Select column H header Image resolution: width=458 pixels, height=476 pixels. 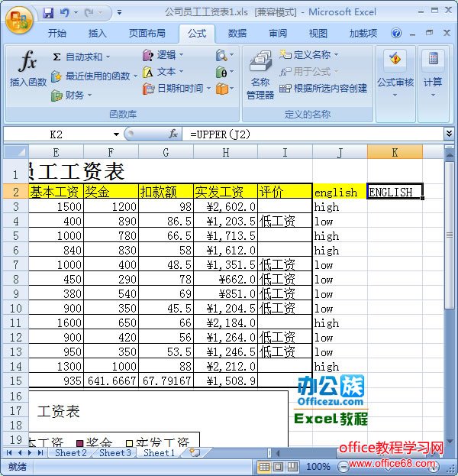click(225, 152)
